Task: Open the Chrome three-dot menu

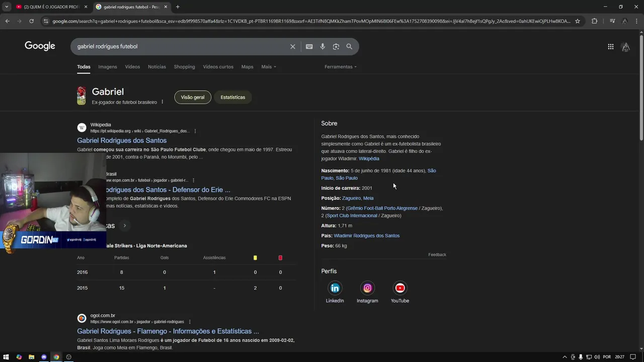Action: [x=637, y=21]
